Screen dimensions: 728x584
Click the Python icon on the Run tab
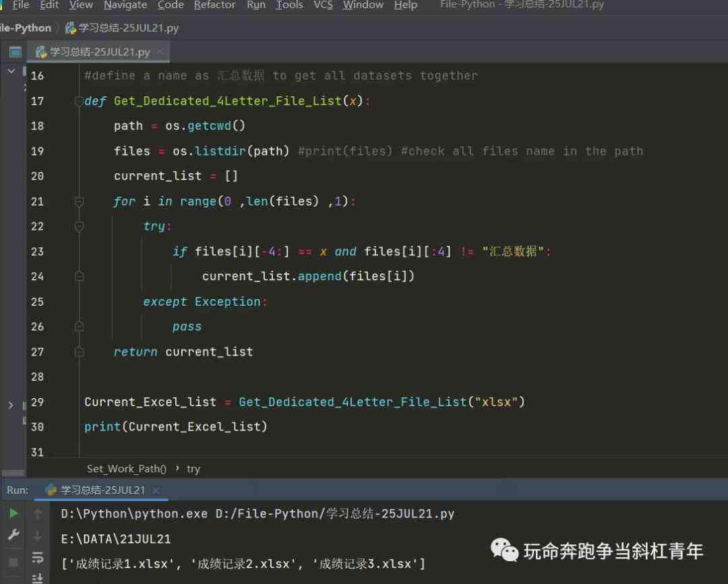click(x=51, y=490)
